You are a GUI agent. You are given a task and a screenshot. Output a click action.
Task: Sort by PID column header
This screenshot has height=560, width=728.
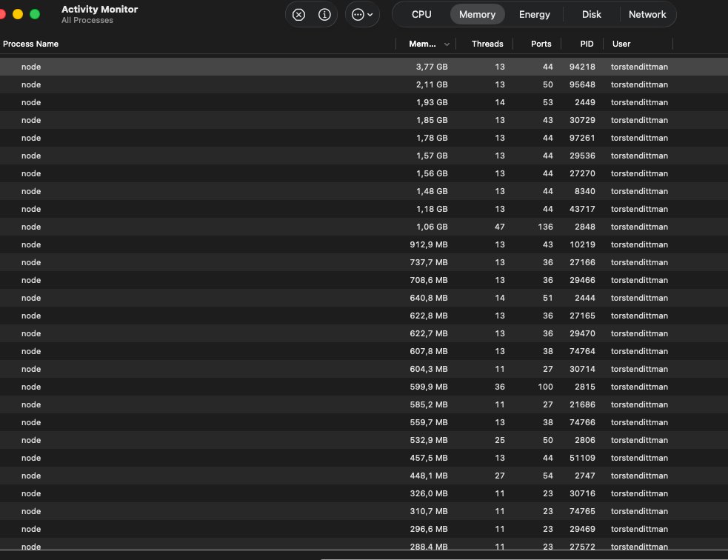pos(587,44)
